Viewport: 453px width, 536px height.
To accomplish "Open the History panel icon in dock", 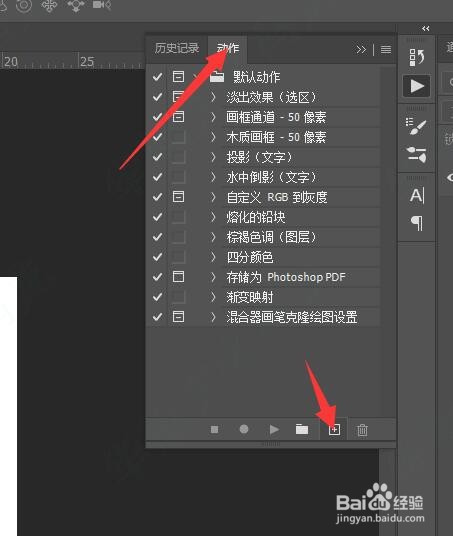I will (416, 57).
